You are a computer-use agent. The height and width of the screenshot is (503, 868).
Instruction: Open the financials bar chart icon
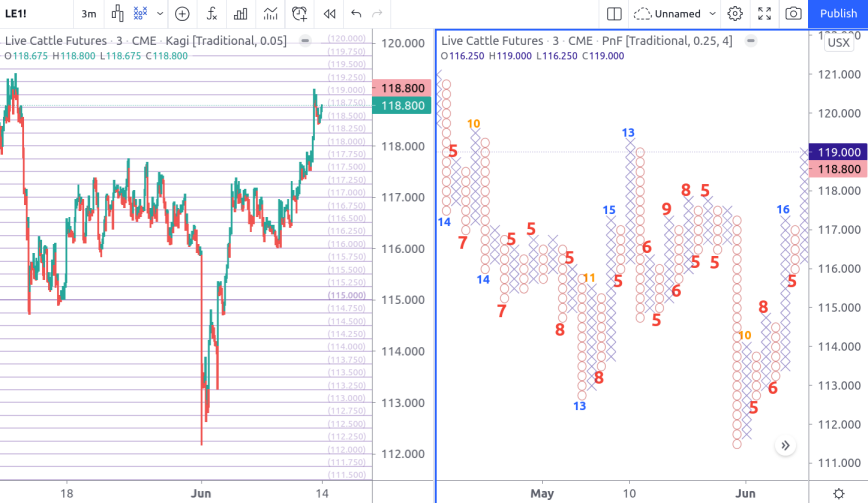241,14
